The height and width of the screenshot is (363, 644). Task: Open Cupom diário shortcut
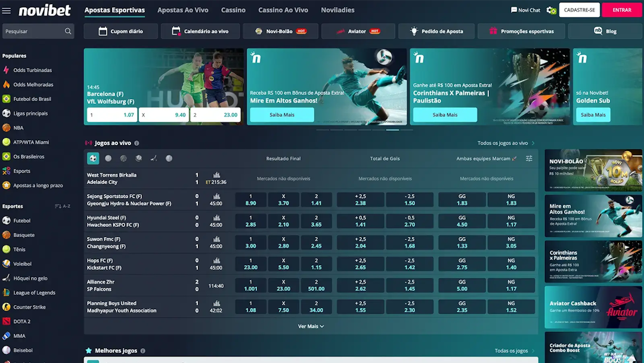(x=120, y=31)
